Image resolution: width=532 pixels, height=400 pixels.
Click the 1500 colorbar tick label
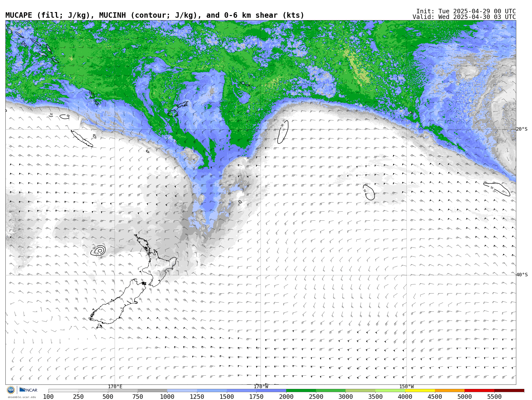point(227,397)
